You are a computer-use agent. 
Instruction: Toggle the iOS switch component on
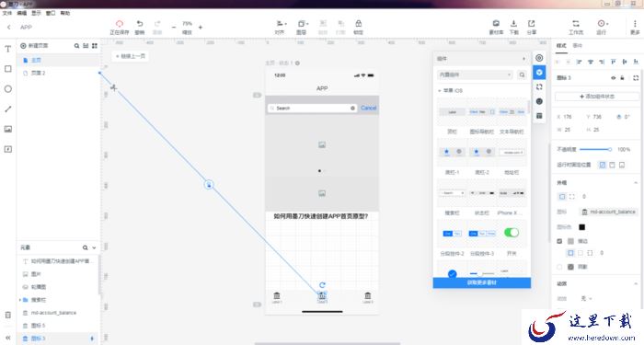click(x=512, y=233)
